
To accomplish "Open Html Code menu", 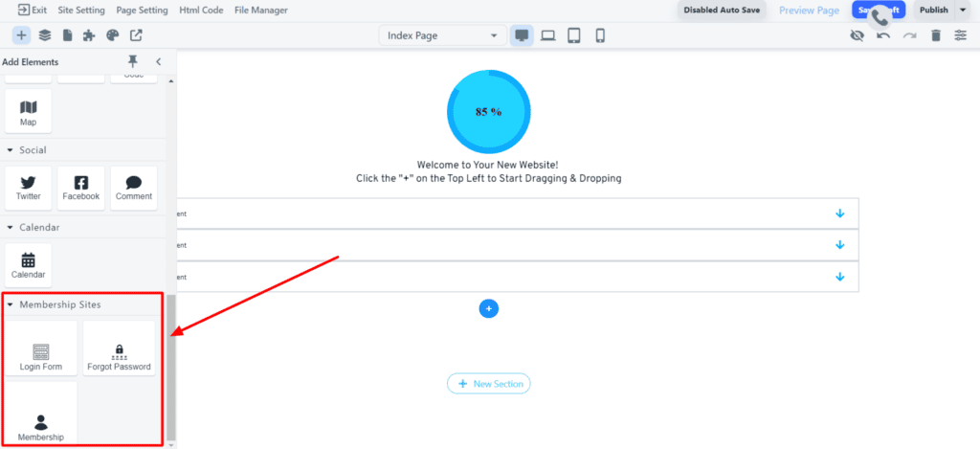I will tap(201, 10).
